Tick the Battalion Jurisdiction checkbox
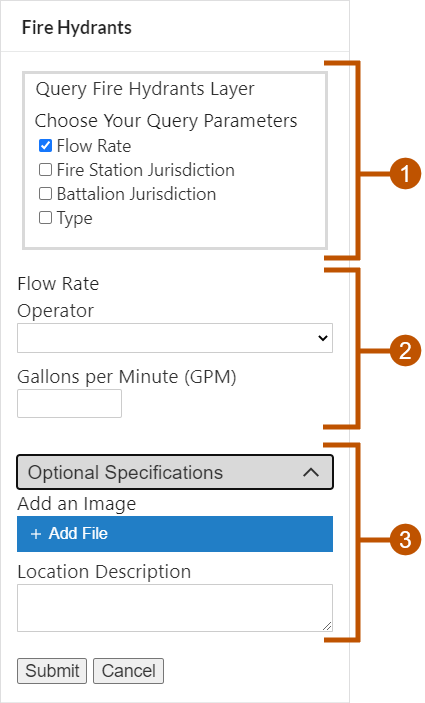The height and width of the screenshot is (703, 425). click(45, 194)
